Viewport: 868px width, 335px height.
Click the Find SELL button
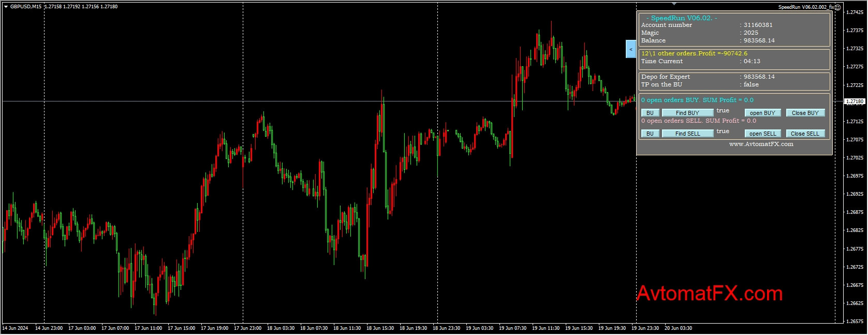coord(687,134)
